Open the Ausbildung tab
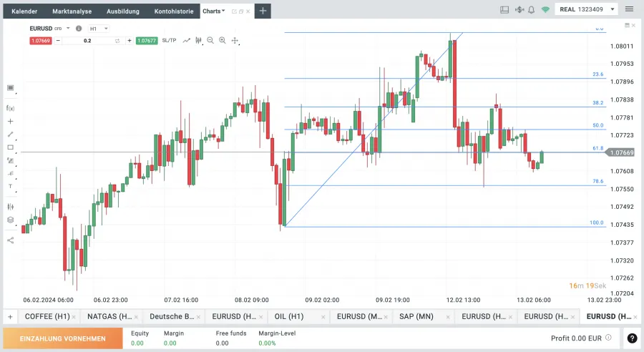This screenshot has height=352, width=644. click(x=123, y=11)
